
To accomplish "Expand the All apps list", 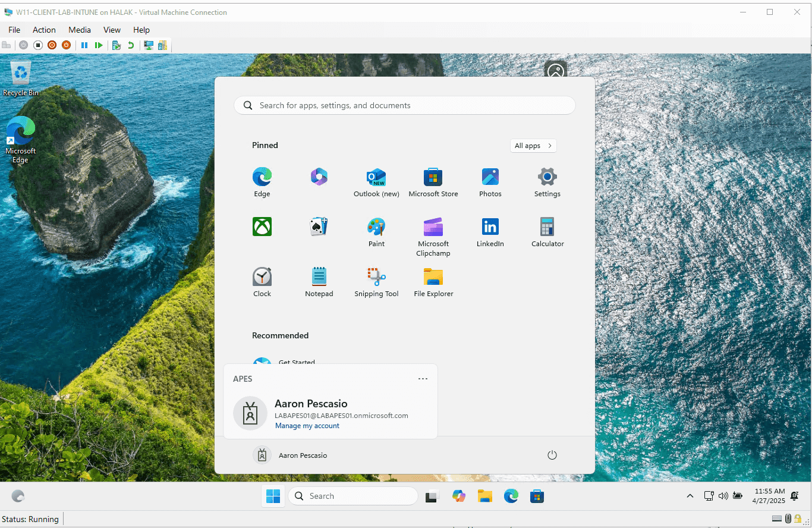I will click(x=533, y=146).
